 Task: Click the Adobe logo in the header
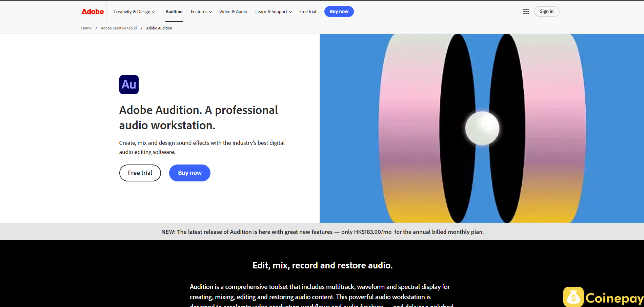[93, 12]
